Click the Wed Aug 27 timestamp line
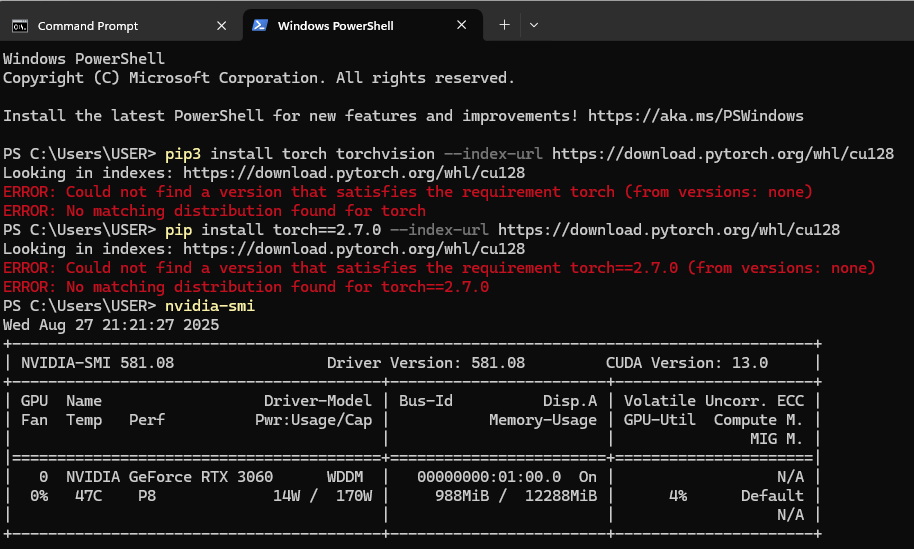Image resolution: width=914 pixels, height=549 pixels. click(x=111, y=325)
